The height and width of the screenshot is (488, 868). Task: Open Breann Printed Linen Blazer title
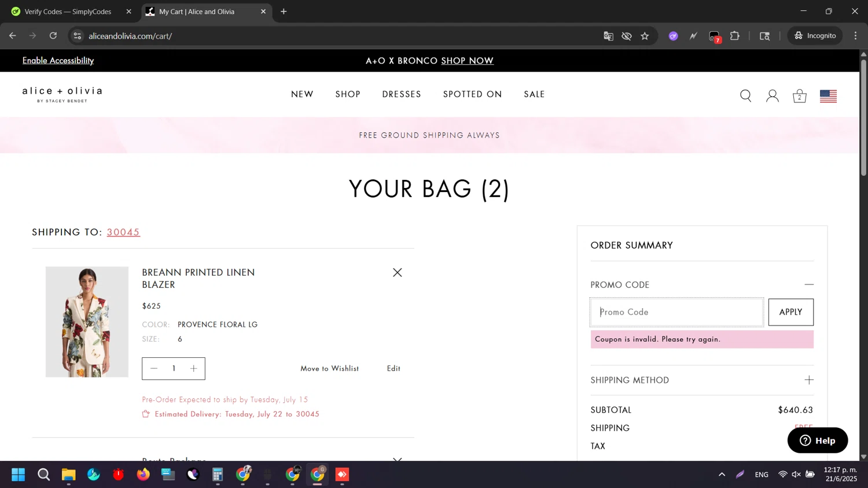(198, 278)
